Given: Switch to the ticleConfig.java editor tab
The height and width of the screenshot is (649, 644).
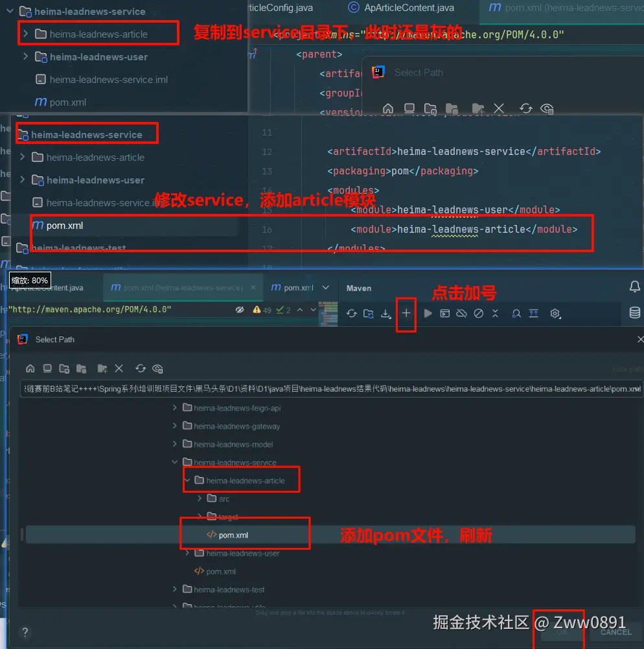Looking at the screenshot, I should 281,7.
